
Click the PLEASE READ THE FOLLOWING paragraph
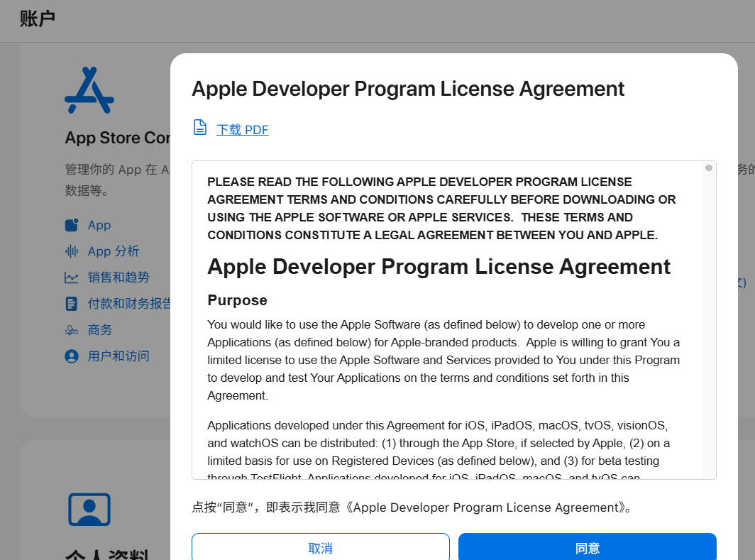pos(441,209)
